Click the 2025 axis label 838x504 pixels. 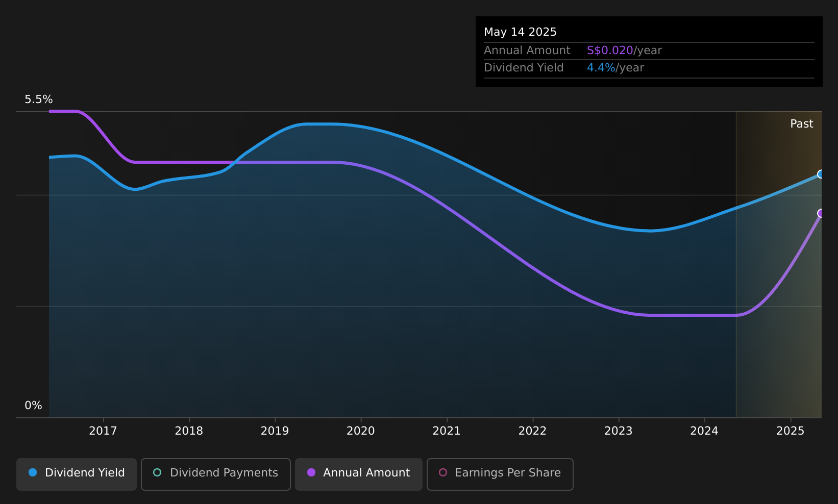pos(791,431)
